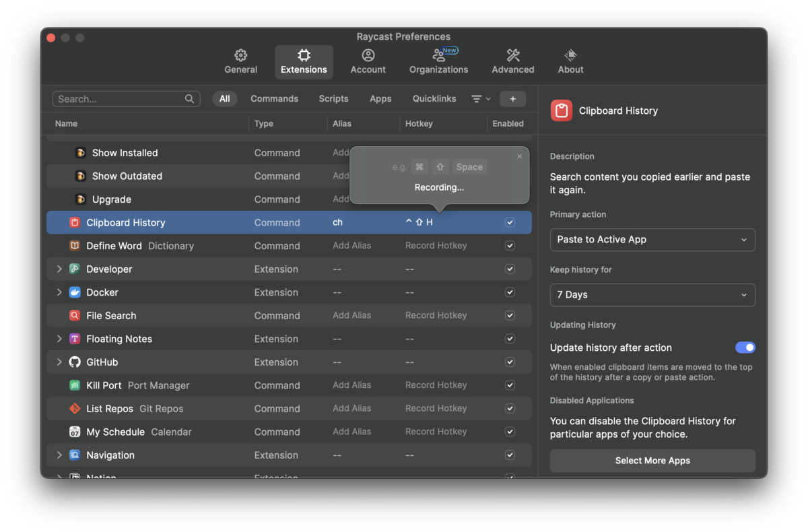Uncheck Enabled for Navigation

[x=510, y=455]
